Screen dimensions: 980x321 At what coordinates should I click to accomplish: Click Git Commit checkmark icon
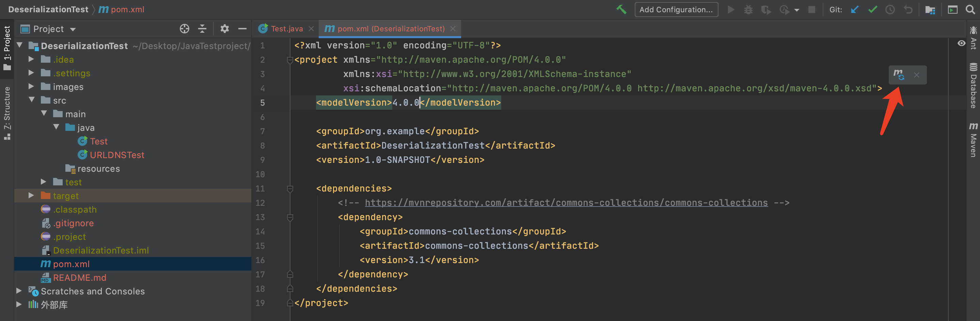coord(873,10)
